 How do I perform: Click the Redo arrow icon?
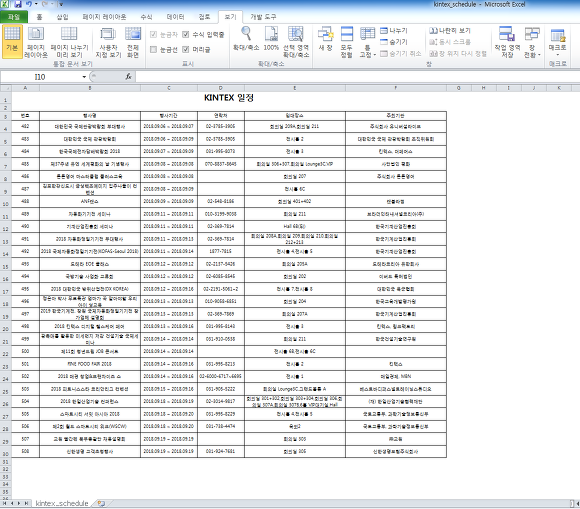click(x=45, y=4)
